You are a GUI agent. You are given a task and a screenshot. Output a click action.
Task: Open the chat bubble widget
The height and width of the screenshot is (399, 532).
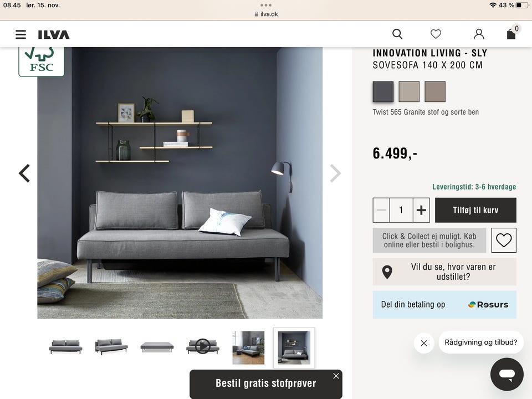507,374
